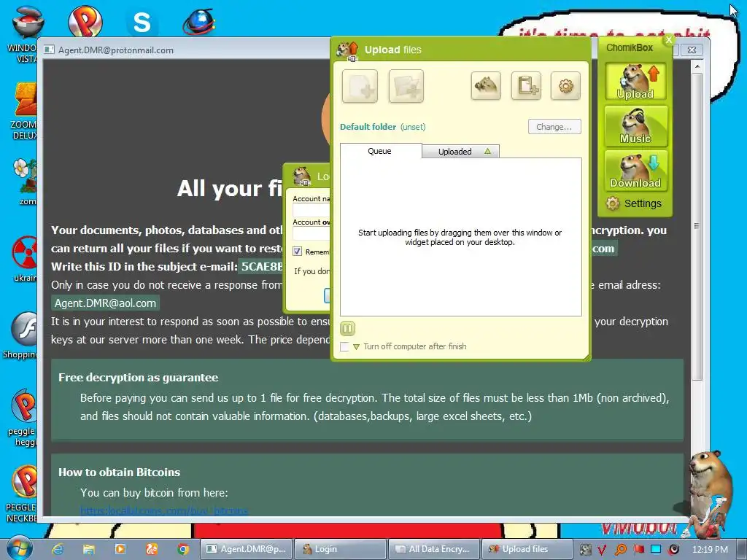Switch to Upload files taskbar window
The width and height of the screenshot is (747, 560).
tap(527, 549)
